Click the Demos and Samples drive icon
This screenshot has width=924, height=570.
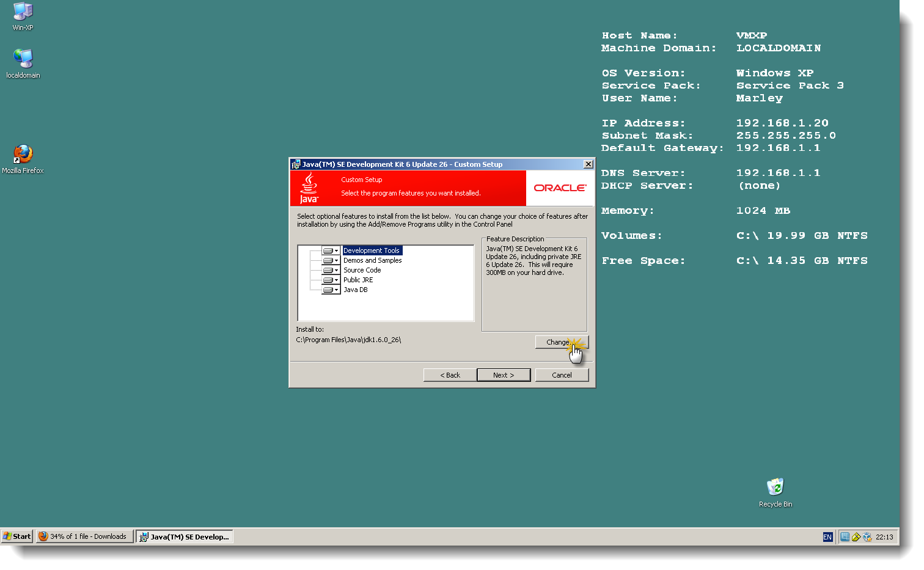328,260
